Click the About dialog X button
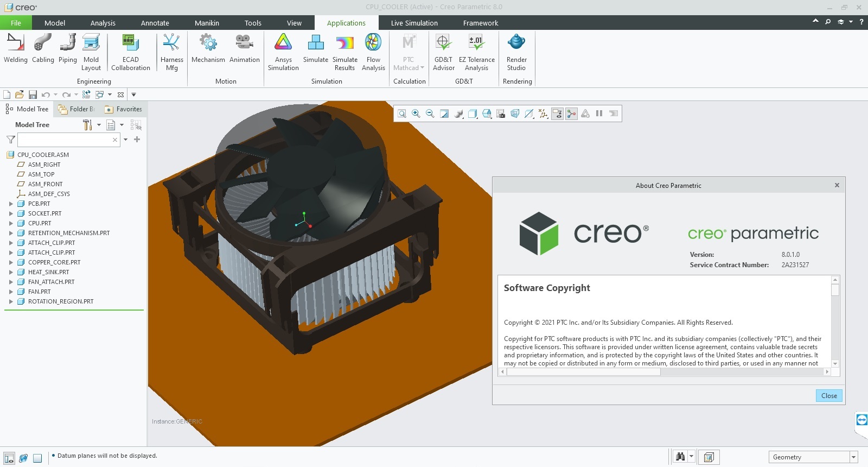868x467 pixels. click(837, 185)
